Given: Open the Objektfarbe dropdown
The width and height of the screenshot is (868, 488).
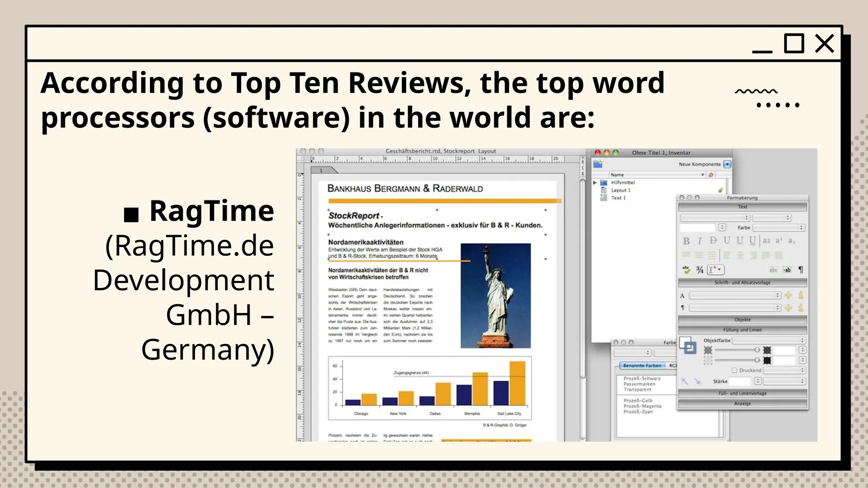Looking at the screenshot, I should point(769,341).
